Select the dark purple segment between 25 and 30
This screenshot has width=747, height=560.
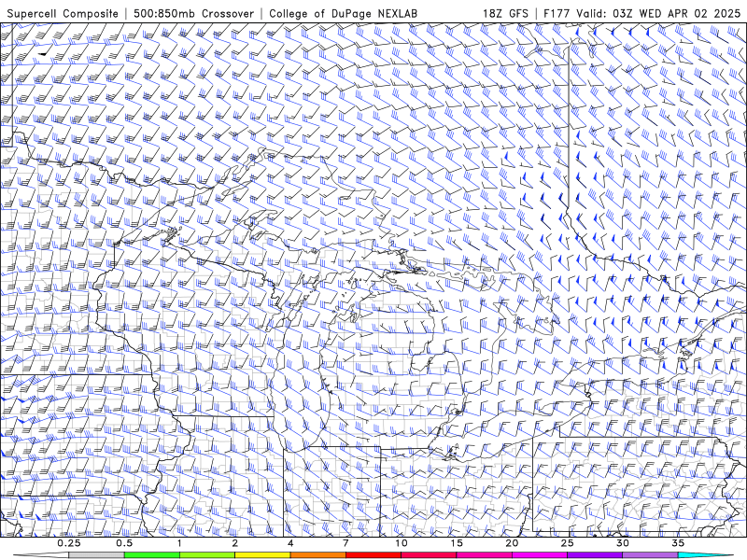click(x=595, y=555)
